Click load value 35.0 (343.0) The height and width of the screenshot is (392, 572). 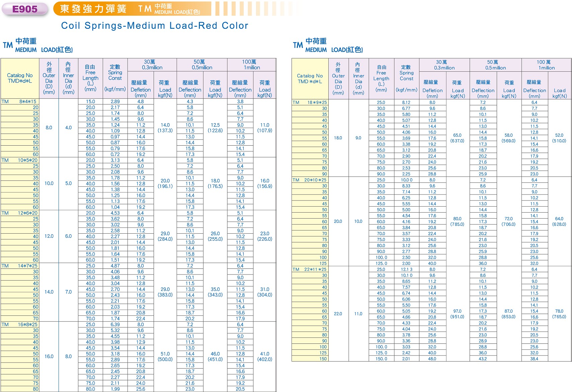click(215, 292)
